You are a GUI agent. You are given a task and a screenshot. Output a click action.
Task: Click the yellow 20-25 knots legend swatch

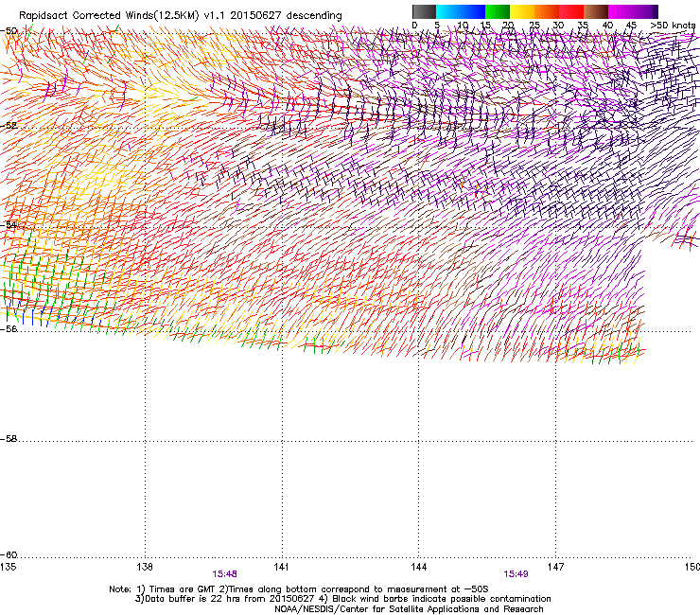522,11
